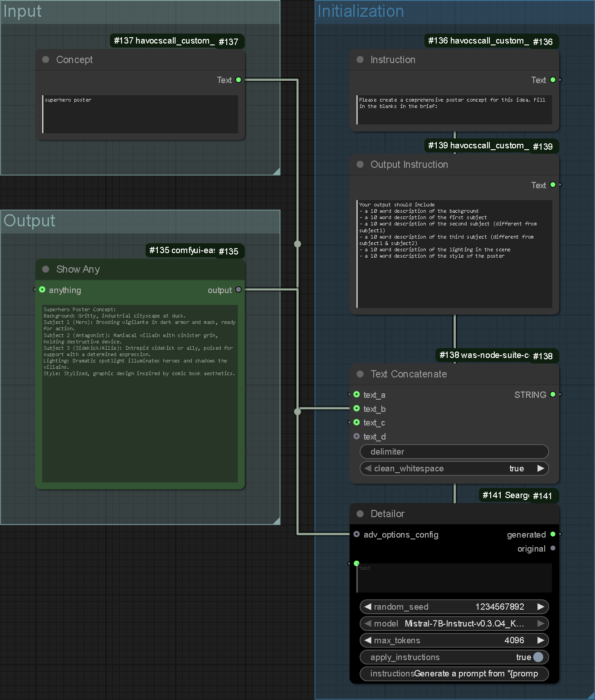Click the Instruction node Text output port
This screenshot has height=700, width=595.
click(553, 80)
